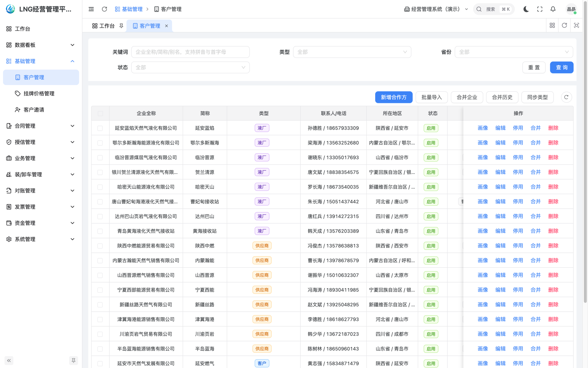Image resolution: width=588 pixels, height=368 pixels.
Task: Open the tab grid icon in tab bar
Action: [x=552, y=25]
